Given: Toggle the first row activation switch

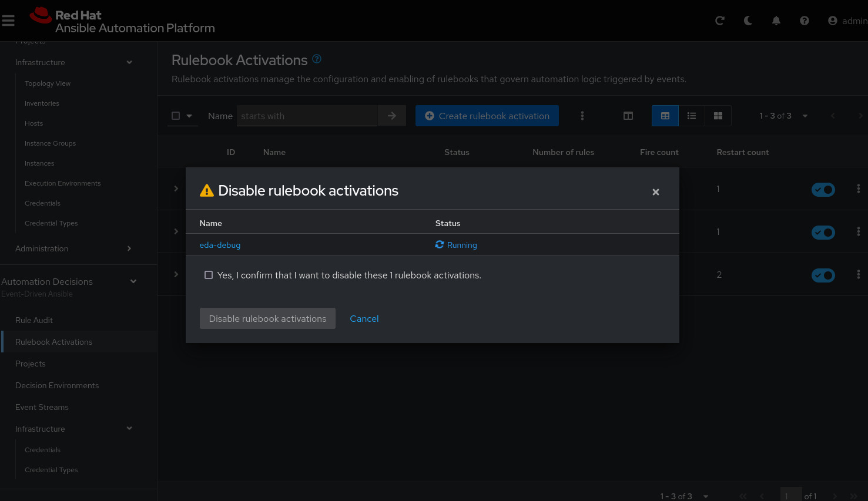Looking at the screenshot, I should 823,190.
